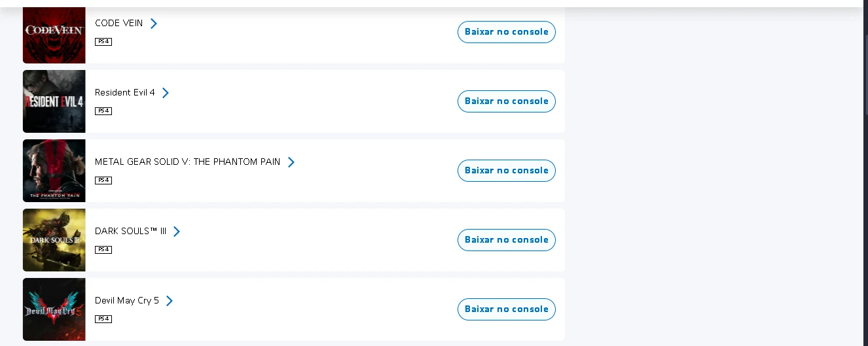This screenshot has width=868, height=346.
Task: Click the PS4 badge under CODE VEIN
Action: [103, 42]
